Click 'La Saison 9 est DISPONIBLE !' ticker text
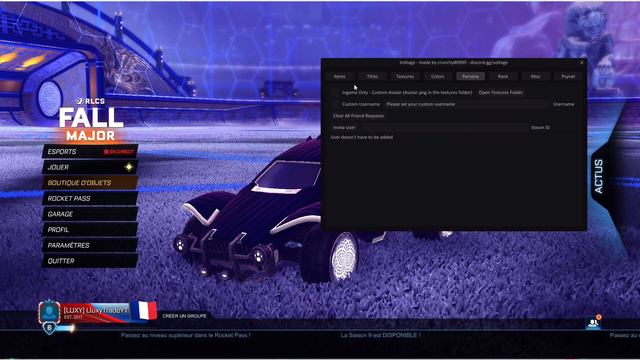 [380, 335]
